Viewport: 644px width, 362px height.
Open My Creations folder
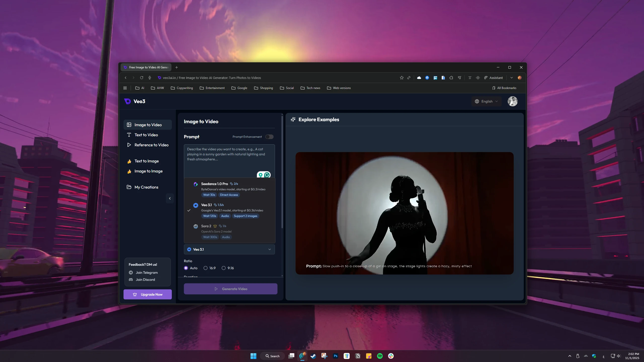tap(146, 187)
